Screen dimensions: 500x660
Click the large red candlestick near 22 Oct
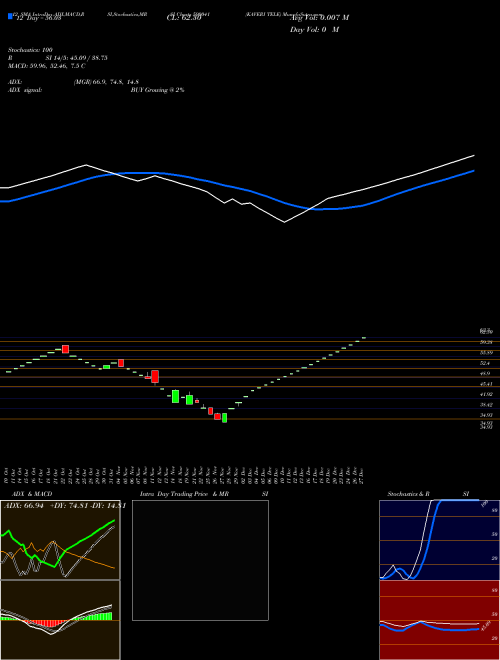click(65, 349)
